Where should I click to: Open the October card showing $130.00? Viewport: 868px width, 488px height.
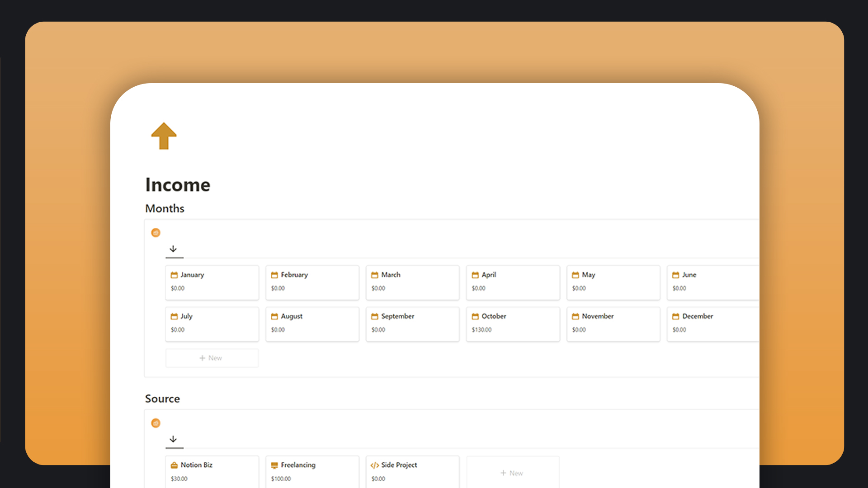point(513,324)
